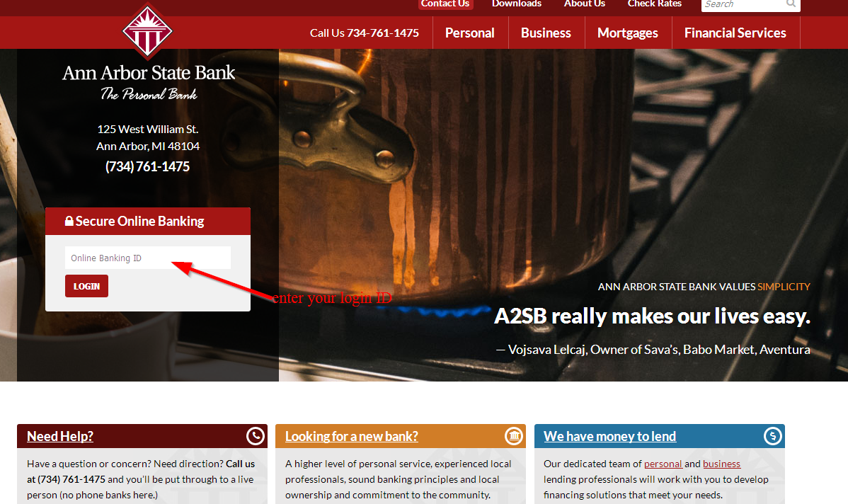Click the bank building icon in orange header
The image size is (848, 504).
(514, 436)
